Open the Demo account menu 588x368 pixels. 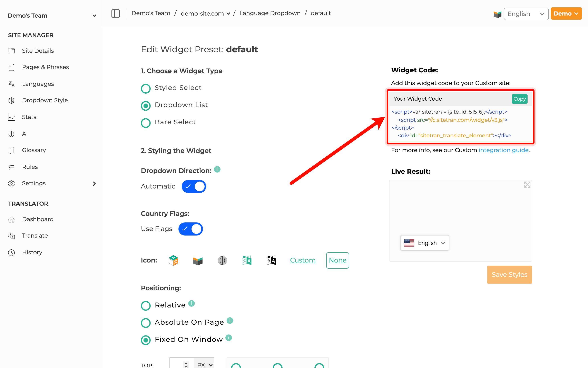point(566,14)
